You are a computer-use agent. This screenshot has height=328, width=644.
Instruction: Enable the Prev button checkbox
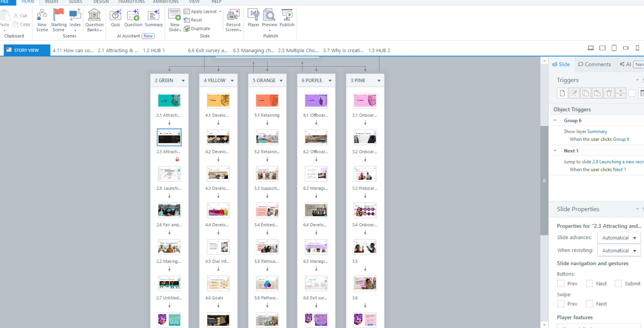coord(561,283)
